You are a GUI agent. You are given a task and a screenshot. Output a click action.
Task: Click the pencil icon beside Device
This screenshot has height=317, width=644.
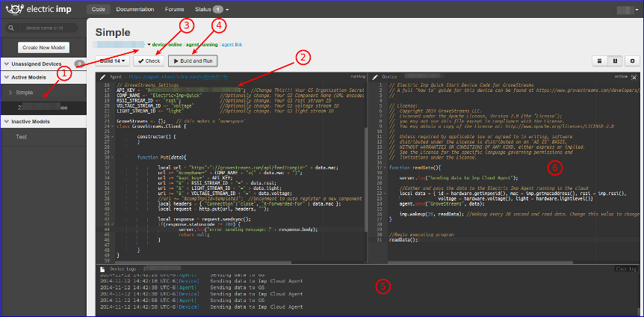[376, 76]
